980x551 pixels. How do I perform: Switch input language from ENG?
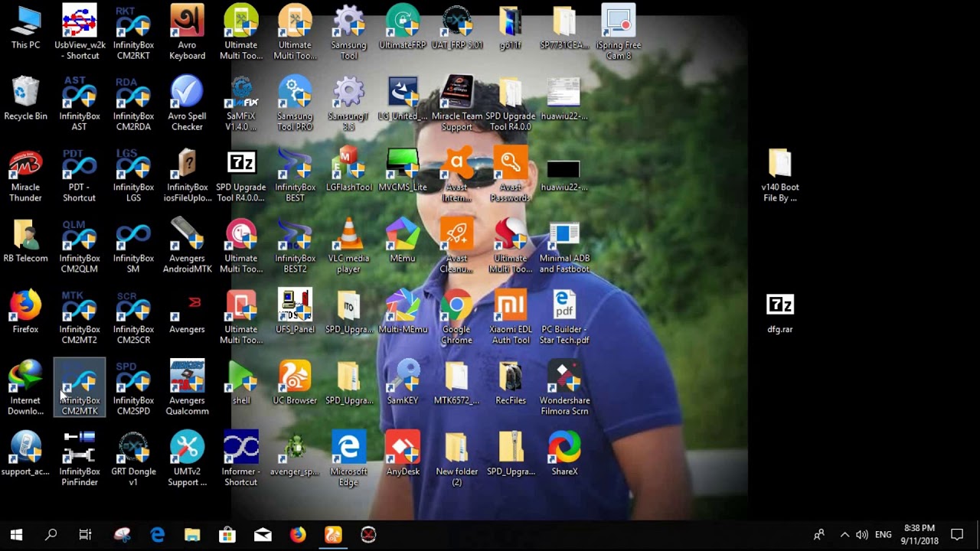(x=883, y=535)
